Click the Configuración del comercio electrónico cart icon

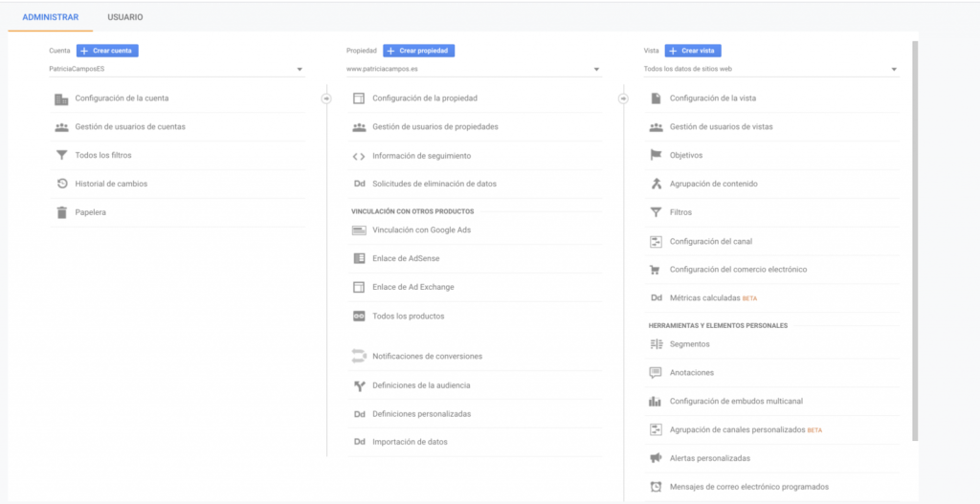656,270
